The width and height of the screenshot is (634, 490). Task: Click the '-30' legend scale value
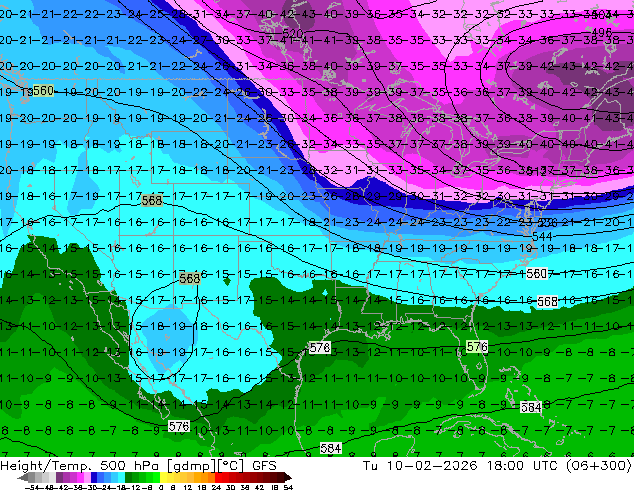(x=91, y=487)
